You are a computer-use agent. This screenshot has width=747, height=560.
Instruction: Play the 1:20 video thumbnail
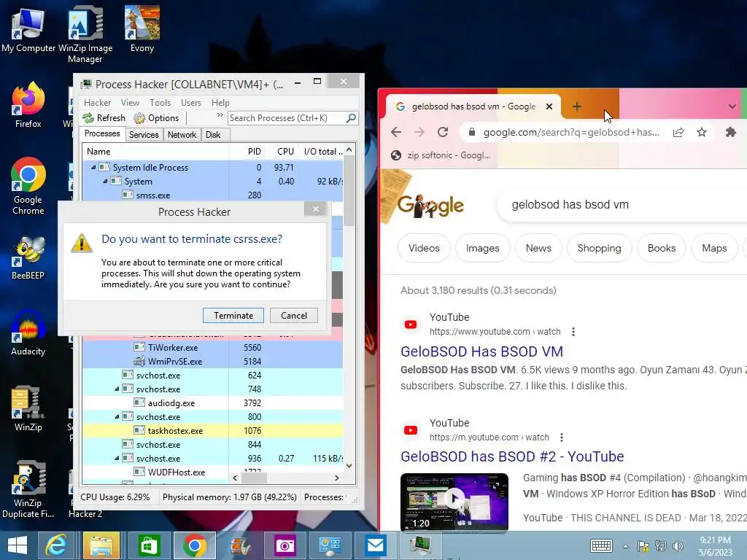pyautogui.click(x=454, y=502)
